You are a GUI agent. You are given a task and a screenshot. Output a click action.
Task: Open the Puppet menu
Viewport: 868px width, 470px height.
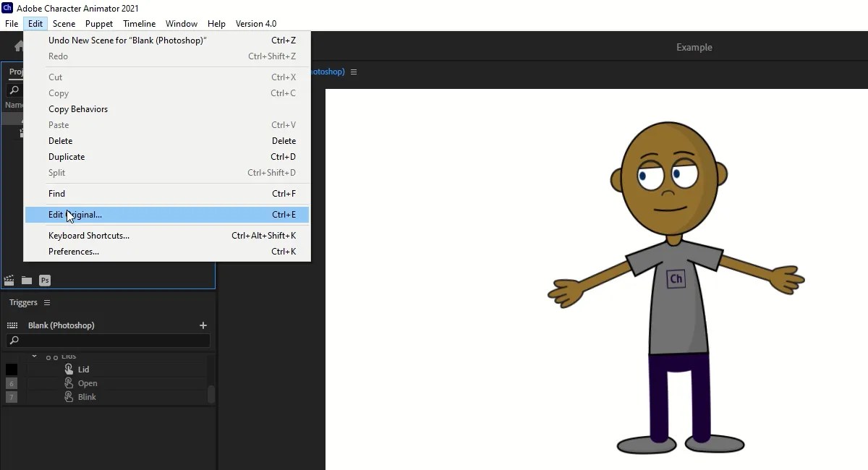99,23
